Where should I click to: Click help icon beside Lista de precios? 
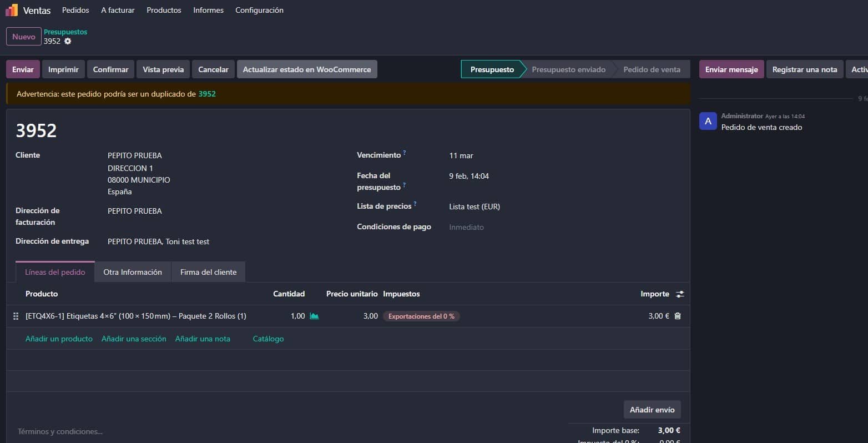click(415, 203)
